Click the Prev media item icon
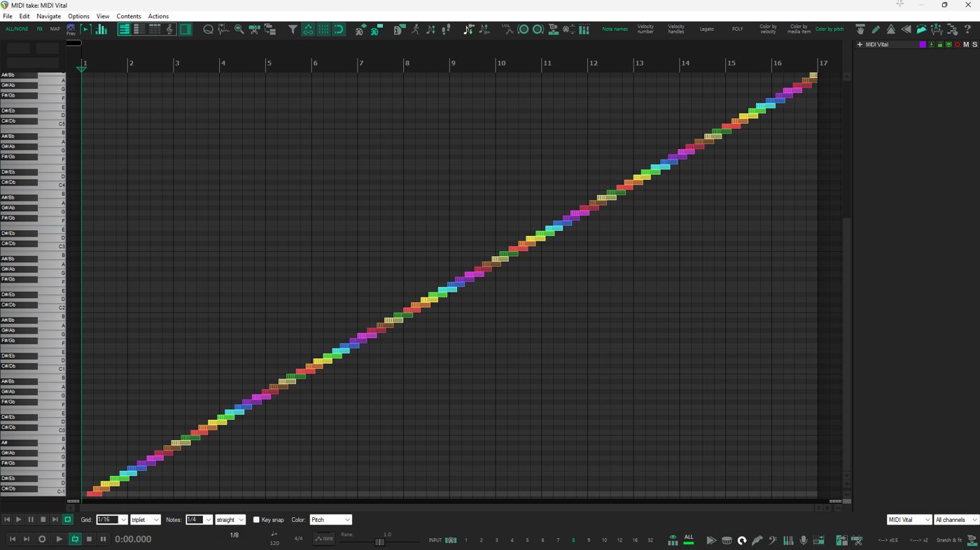 (71, 29)
